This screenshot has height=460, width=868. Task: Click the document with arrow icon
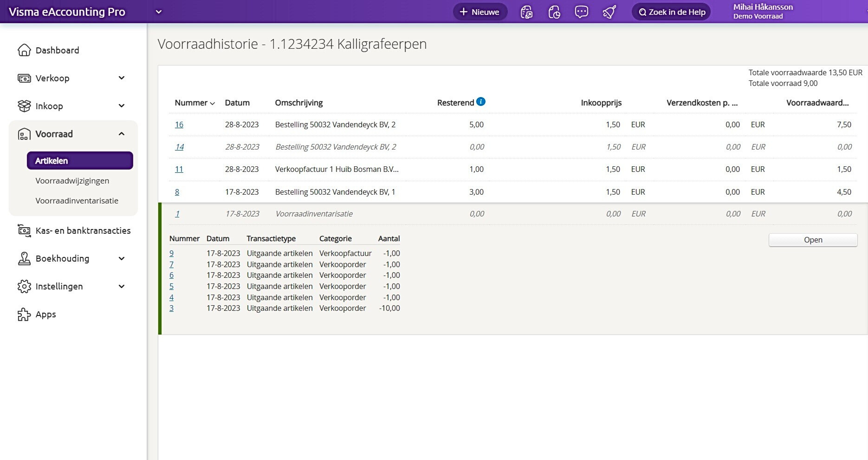[x=526, y=12]
